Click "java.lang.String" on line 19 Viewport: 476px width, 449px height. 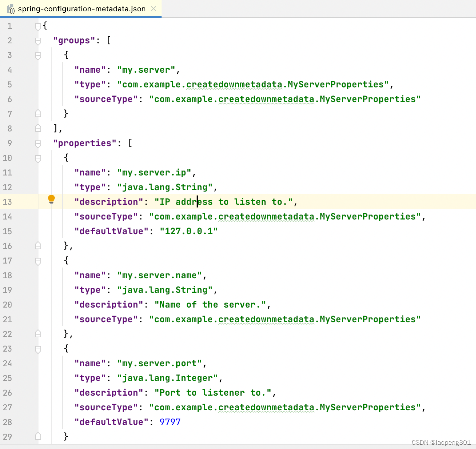(x=165, y=290)
